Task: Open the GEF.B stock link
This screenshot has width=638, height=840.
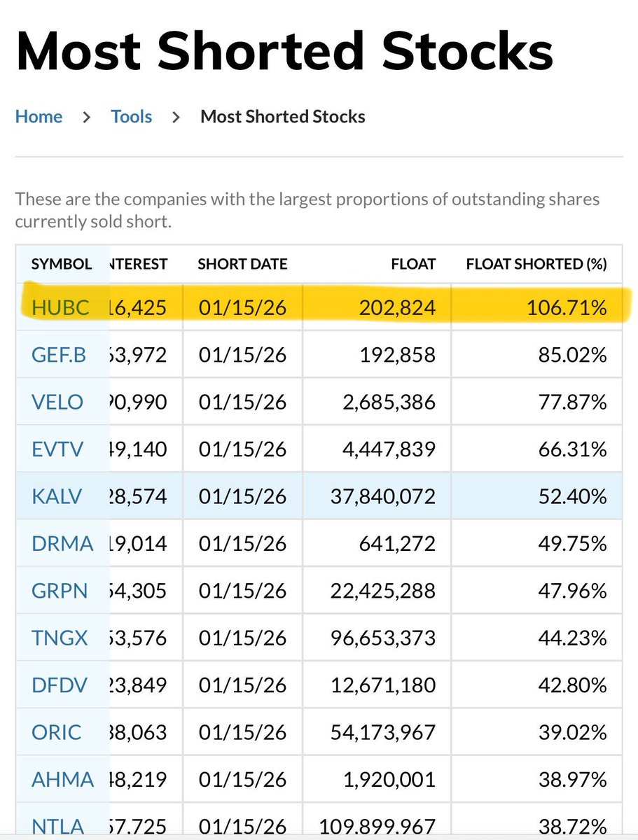Action: coord(59,355)
